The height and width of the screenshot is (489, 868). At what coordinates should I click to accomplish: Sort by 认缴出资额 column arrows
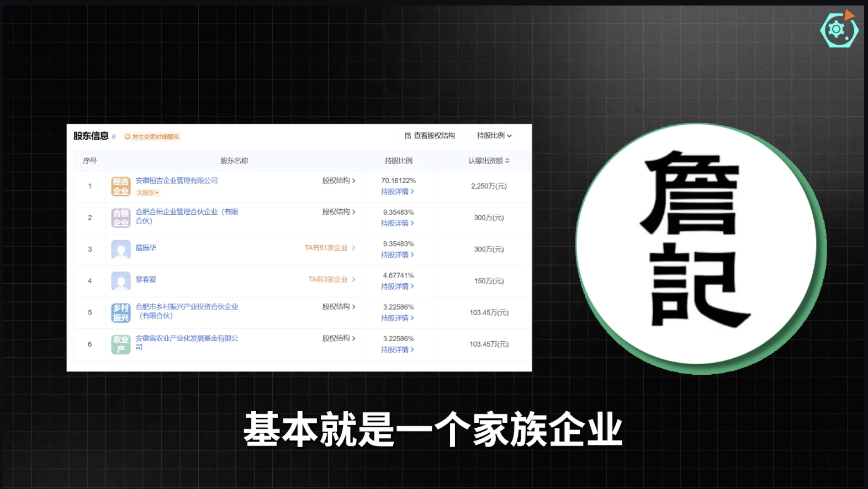(x=507, y=161)
